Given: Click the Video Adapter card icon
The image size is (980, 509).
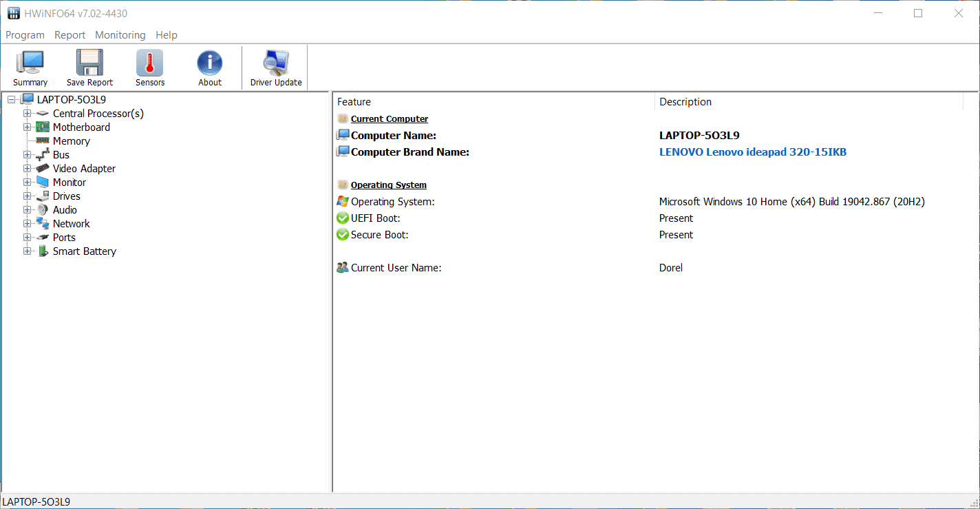Looking at the screenshot, I should (43, 169).
